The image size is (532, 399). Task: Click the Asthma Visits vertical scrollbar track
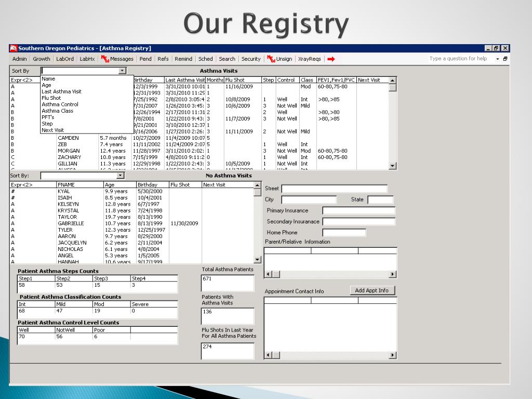pyautogui.click(x=393, y=125)
